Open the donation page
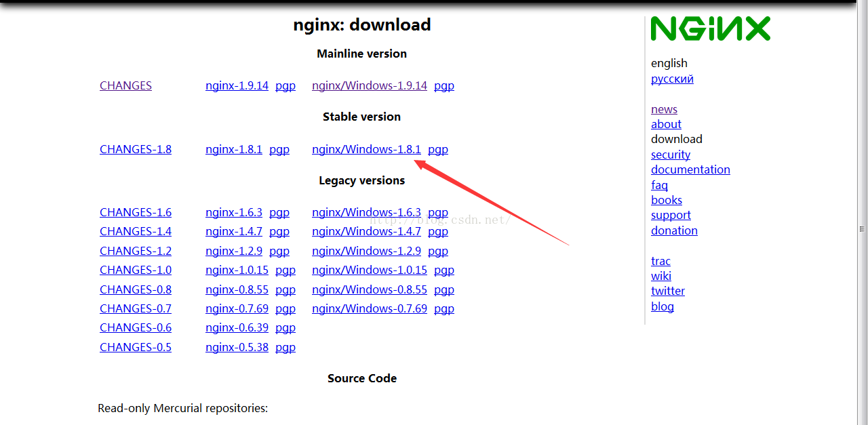Viewport: 868px width, 425px height. (674, 230)
